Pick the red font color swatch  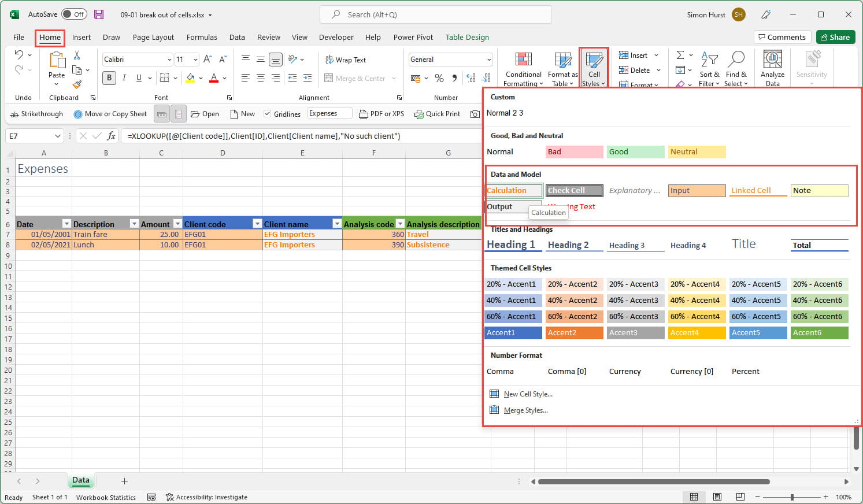(213, 81)
